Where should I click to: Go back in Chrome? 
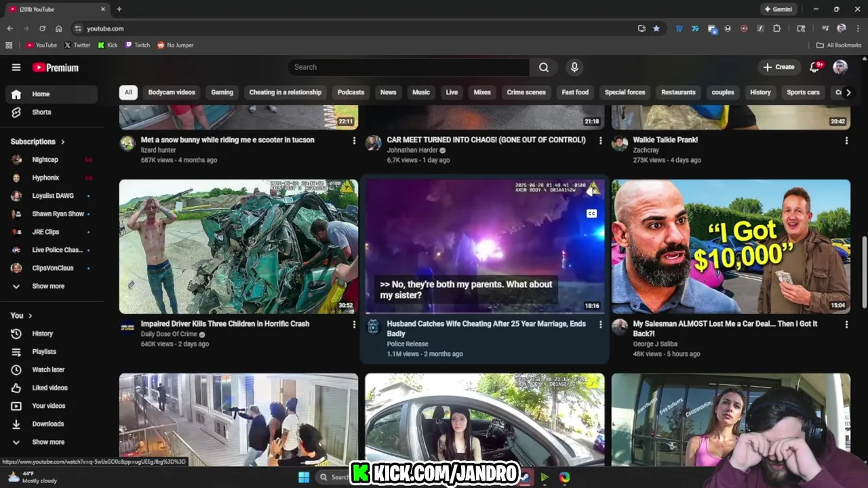point(9,28)
